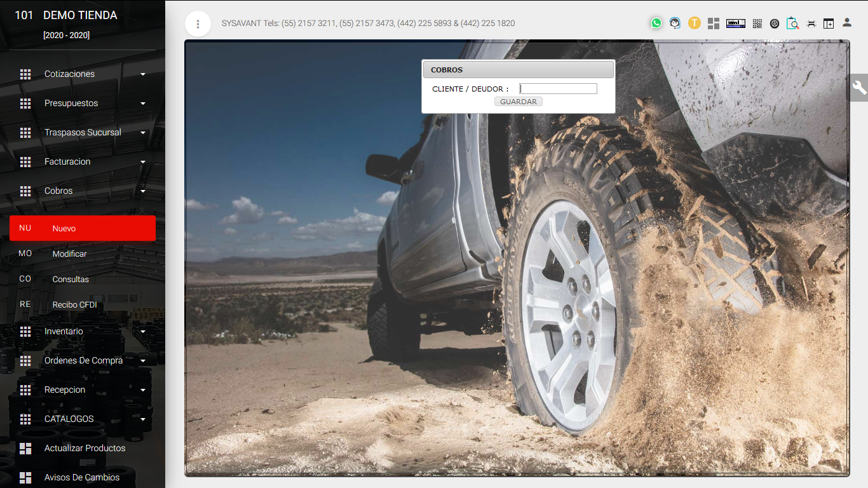Collapse the Cobros menu arrow

(x=143, y=191)
